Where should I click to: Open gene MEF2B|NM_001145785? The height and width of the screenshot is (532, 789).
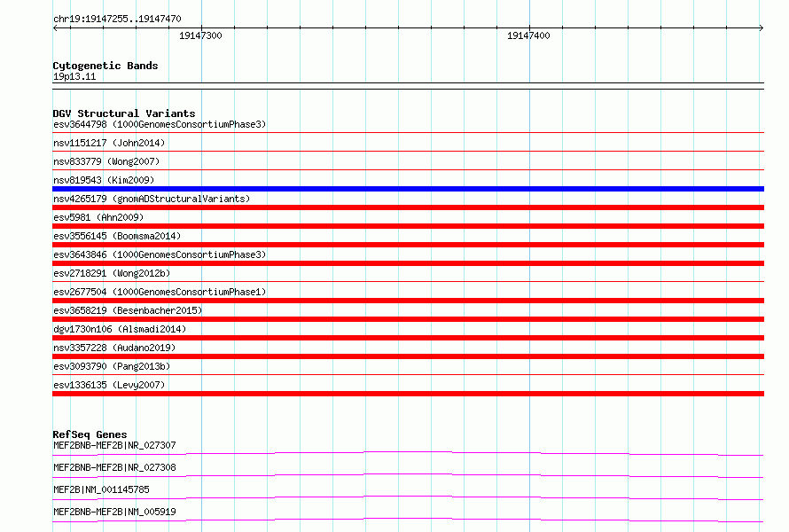(x=101, y=489)
